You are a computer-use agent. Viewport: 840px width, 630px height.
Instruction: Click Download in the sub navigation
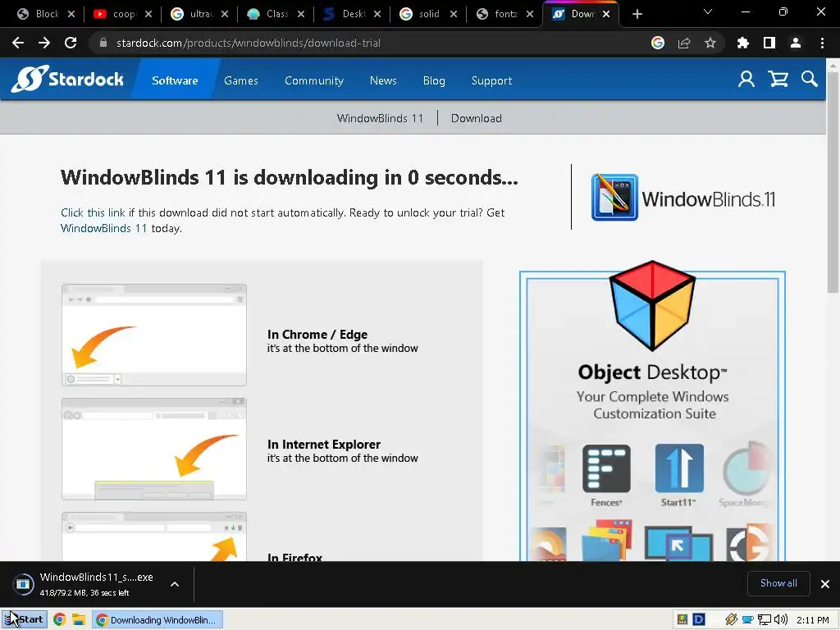[x=477, y=118]
